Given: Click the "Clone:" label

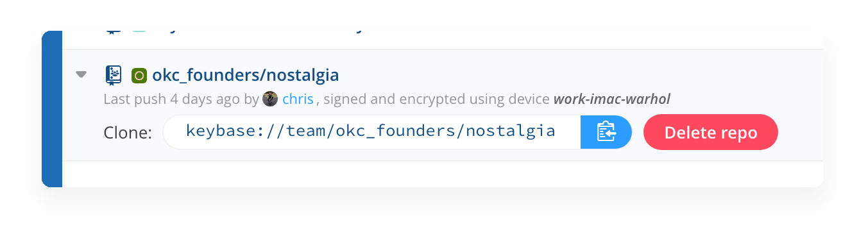Looking at the screenshot, I should 128,133.
